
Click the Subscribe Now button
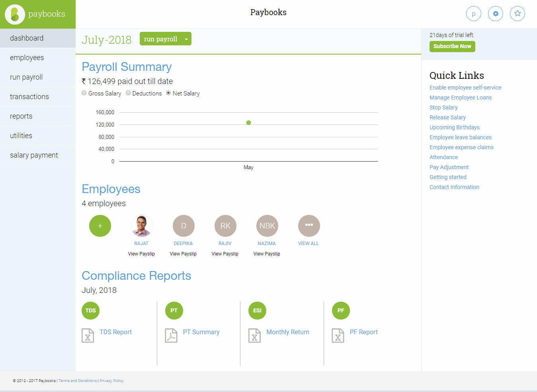click(x=452, y=47)
